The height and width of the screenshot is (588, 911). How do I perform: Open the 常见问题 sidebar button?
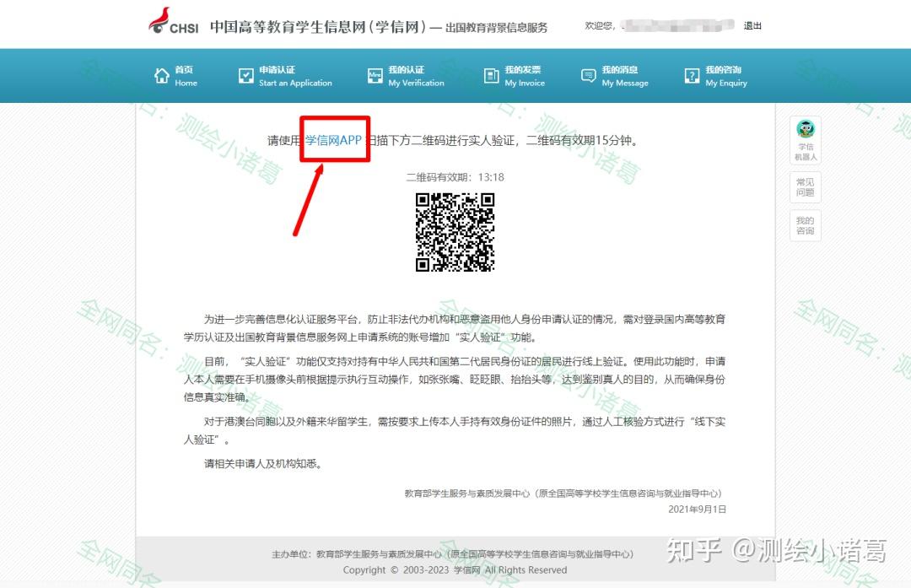pos(806,187)
